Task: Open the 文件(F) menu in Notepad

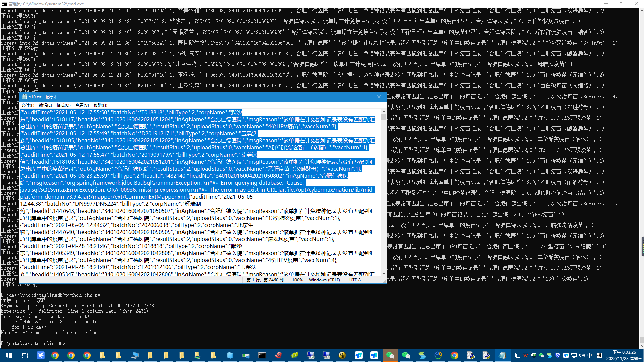Action: 28,105
